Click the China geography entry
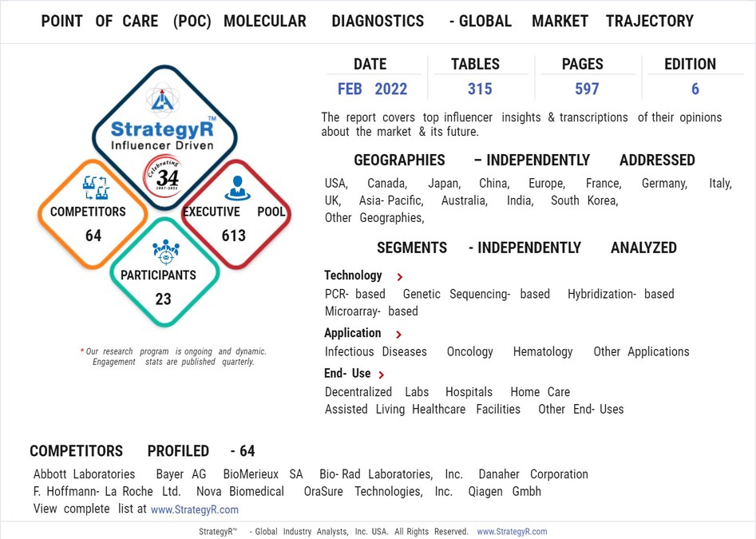This screenshot has height=539, width=756. [494, 184]
